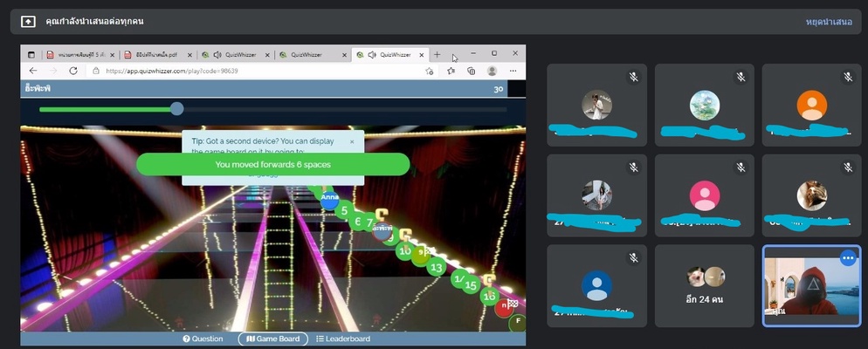Click muted mic icon on flower avatar tile
The width and height of the screenshot is (868, 349).
click(x=741, y=77)
